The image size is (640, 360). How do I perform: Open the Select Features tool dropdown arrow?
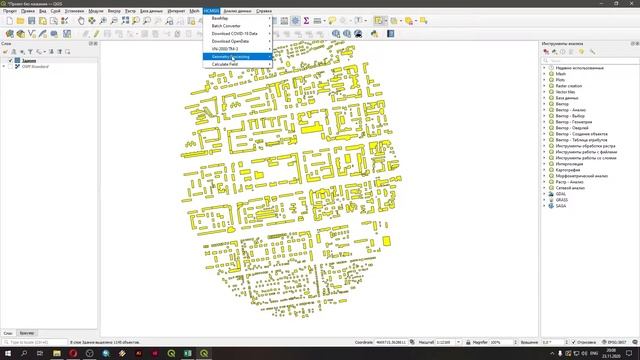click(386, 21)
